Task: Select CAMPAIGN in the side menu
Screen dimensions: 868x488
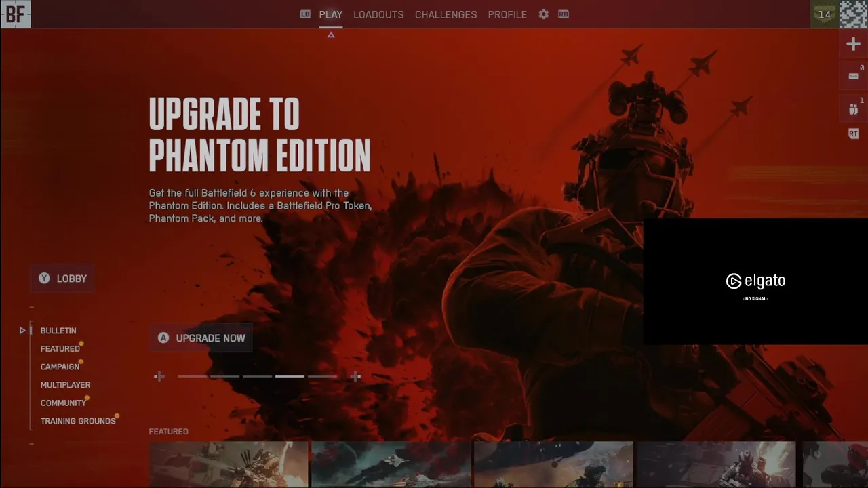Action: coord(60,367)
